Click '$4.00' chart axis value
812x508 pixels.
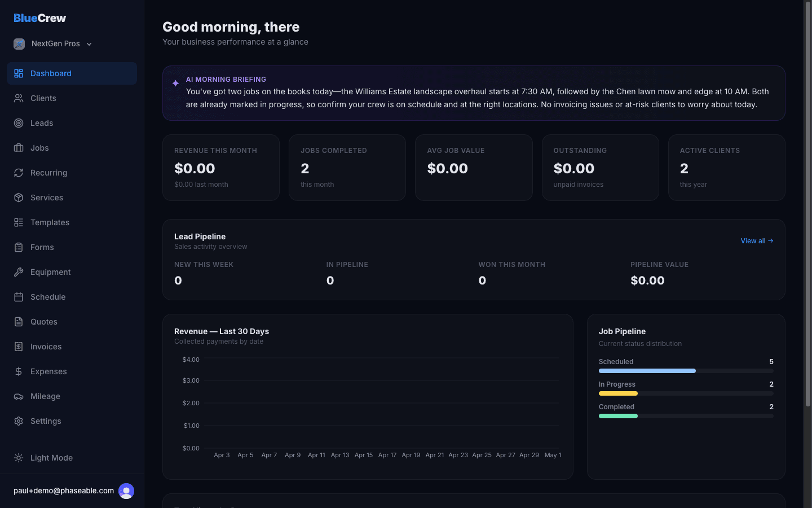pos(191,360)
